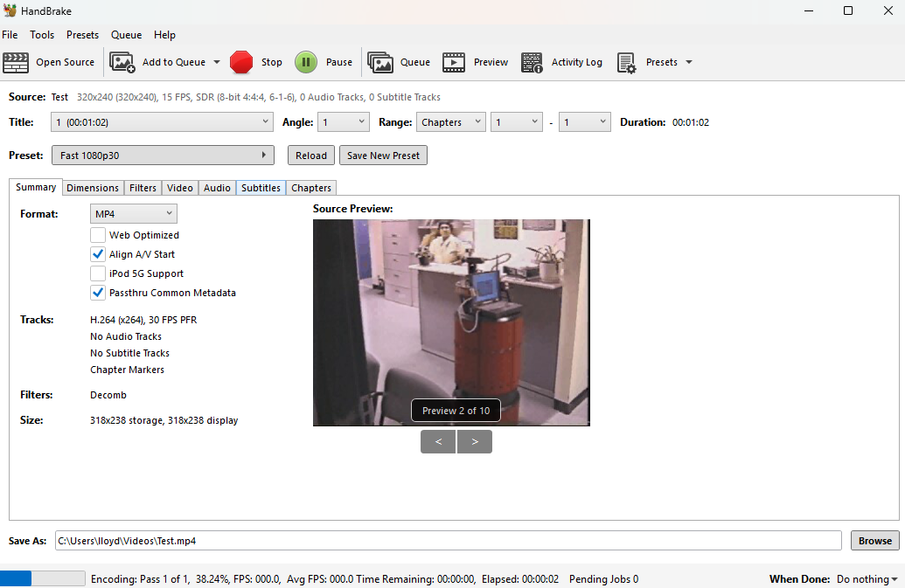Open the Help menu
Screen dimensions: 905x588
point(164,35)
